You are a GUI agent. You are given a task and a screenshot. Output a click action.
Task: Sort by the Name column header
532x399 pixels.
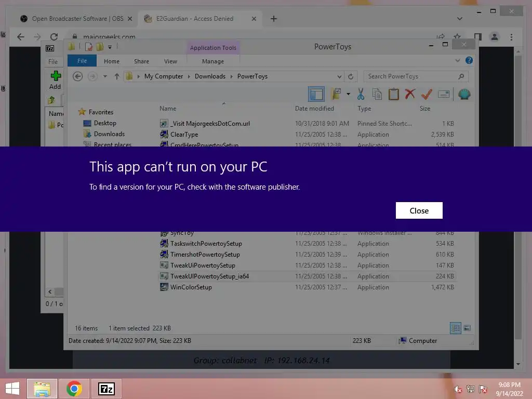pos(168,109)
